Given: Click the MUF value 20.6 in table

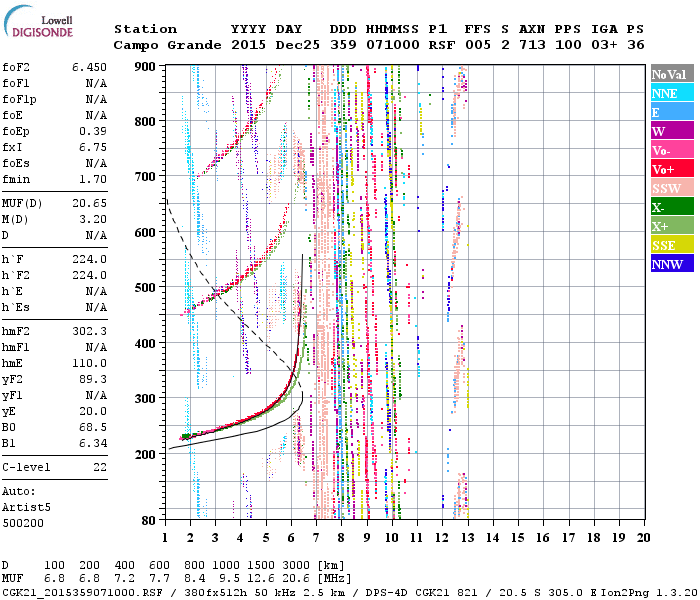Looking at the screenshot, I should pyautogui.click(x=296, y=579).
